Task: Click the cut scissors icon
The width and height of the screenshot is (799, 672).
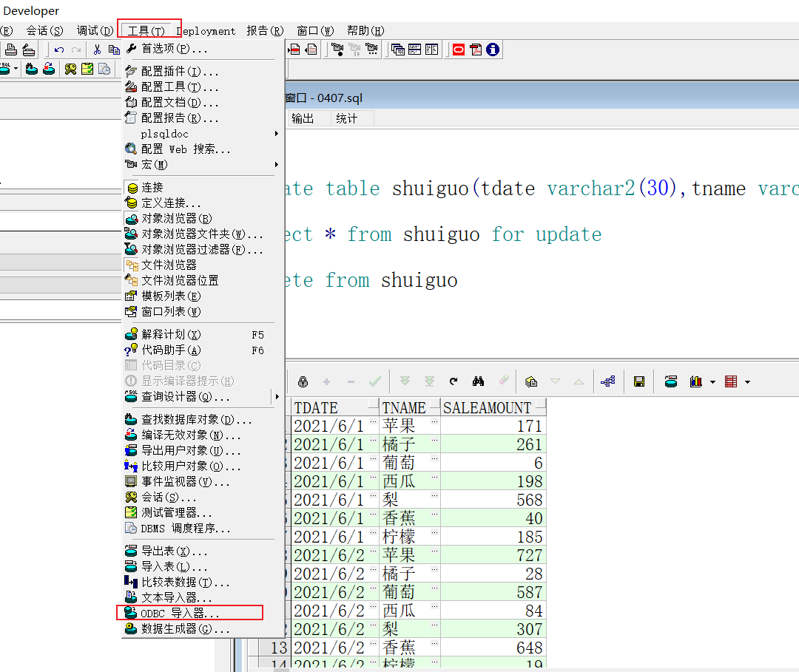Action: pos(97,50)
